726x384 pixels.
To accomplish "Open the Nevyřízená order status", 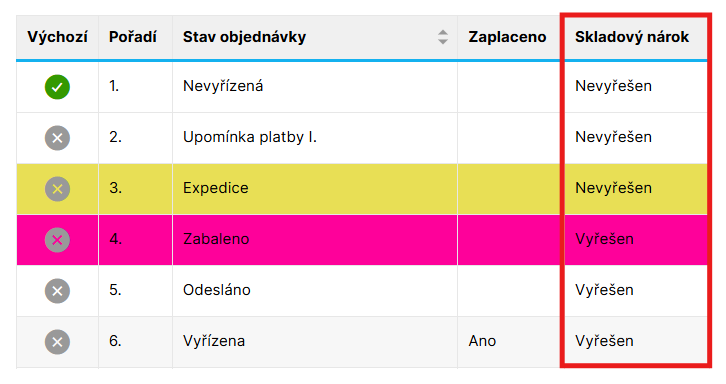I will [x=223, y=86].
